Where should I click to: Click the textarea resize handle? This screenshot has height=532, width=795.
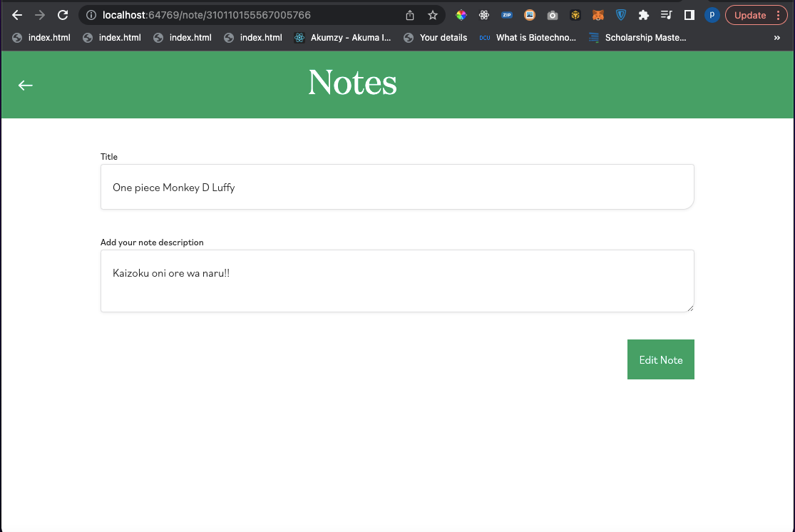click(x=690, y=308)
